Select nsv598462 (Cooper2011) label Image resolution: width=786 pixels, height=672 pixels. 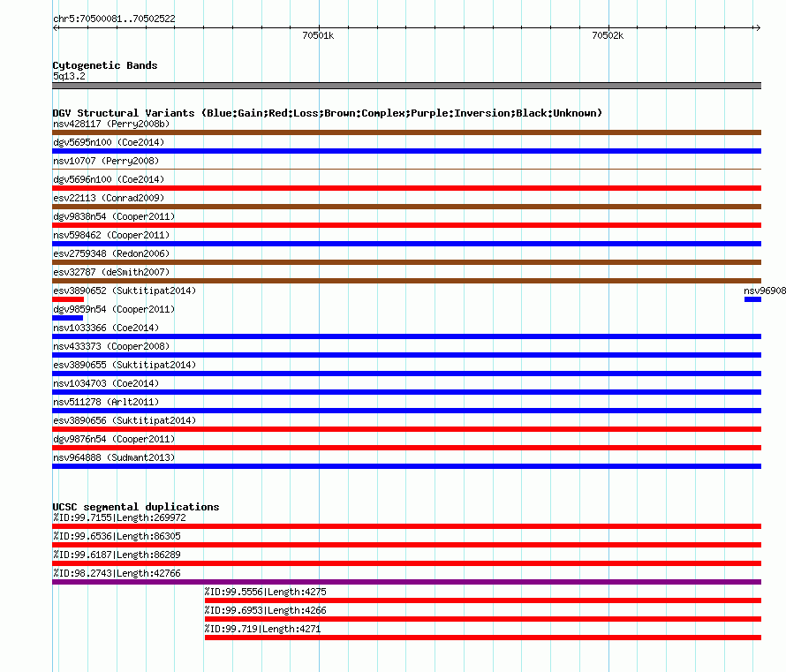coord(111,235)
